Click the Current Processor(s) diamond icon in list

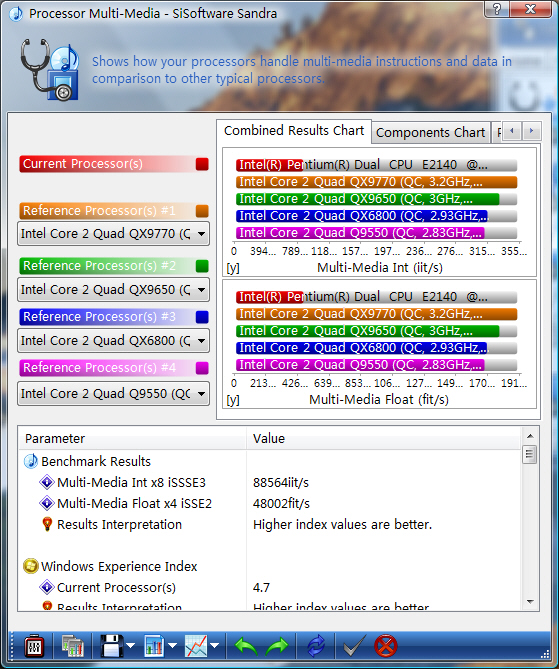coord(47,588)
